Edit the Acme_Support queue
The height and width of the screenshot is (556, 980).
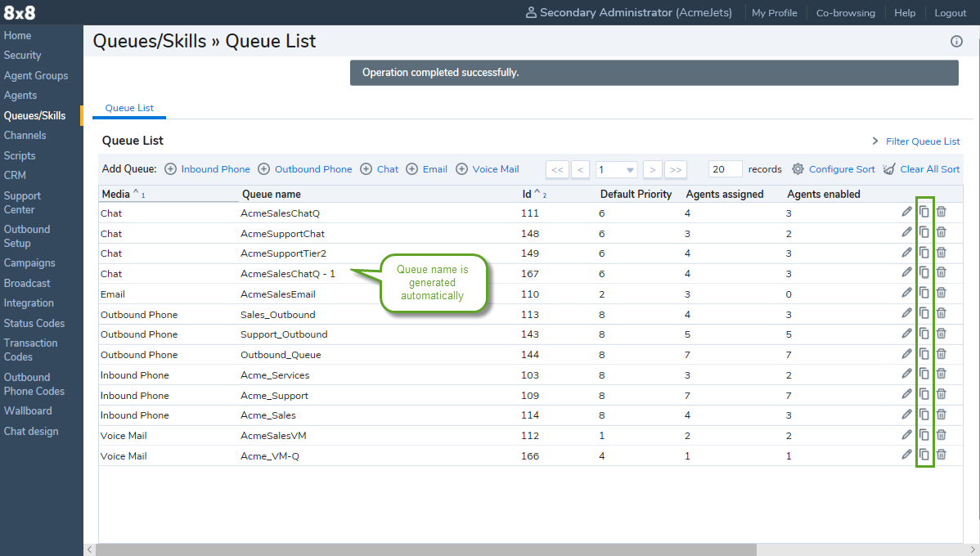pos(906,394)
